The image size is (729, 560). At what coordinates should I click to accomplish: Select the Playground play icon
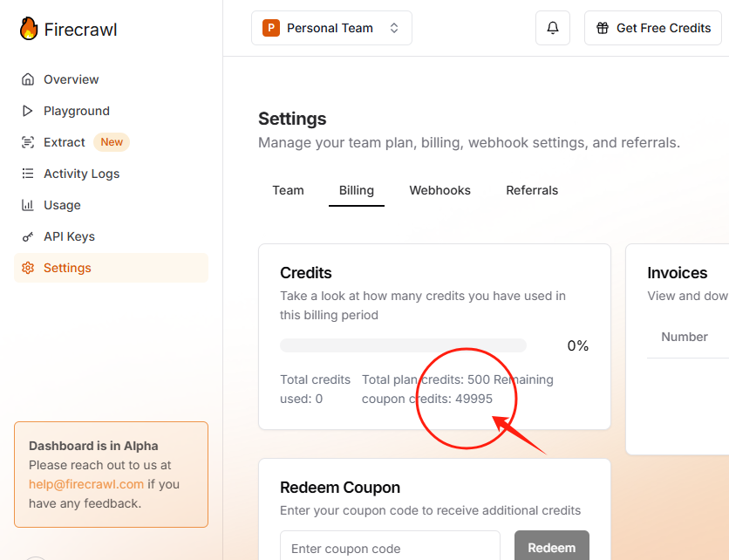click(x=28, y=111)
